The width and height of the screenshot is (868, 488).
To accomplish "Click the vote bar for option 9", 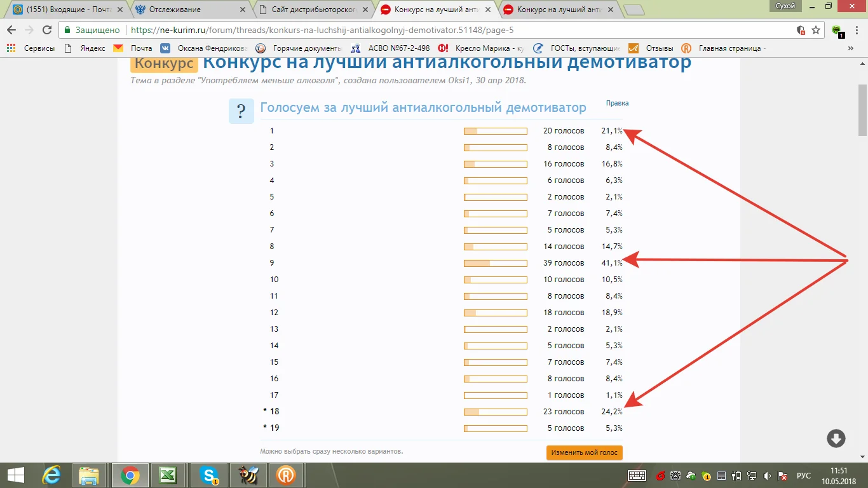I will 496,263.
